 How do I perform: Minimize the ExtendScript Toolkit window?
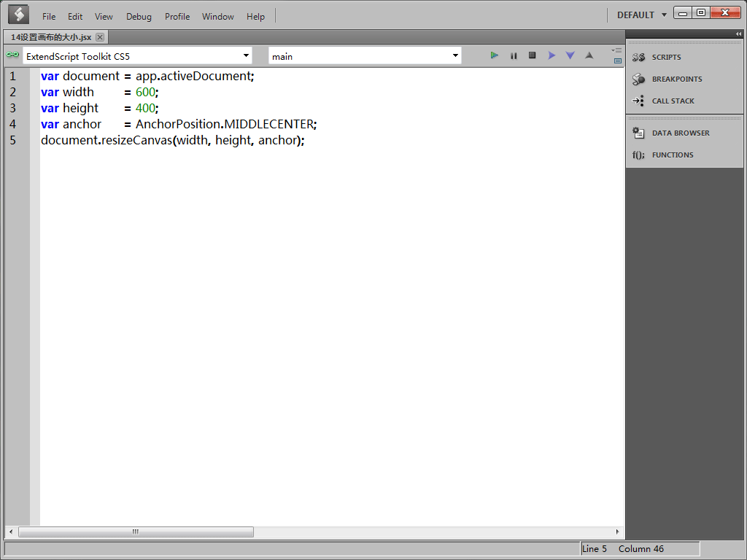[683, 13]
